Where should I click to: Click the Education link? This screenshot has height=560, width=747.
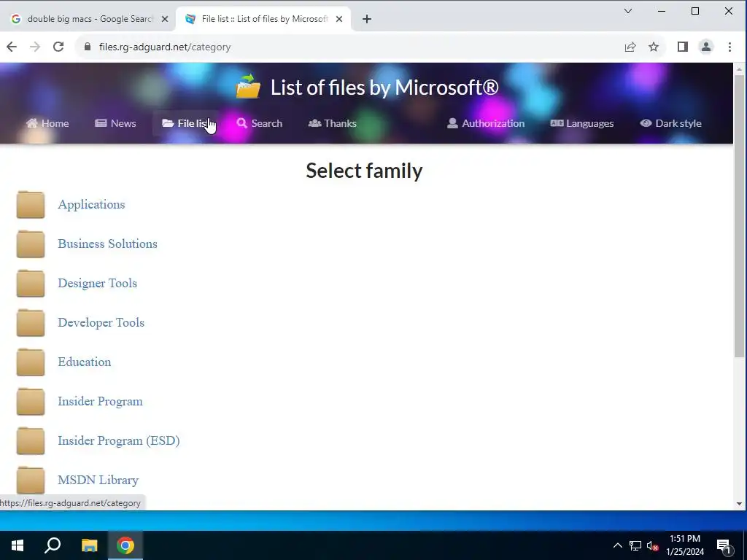[x=85, y=362]
